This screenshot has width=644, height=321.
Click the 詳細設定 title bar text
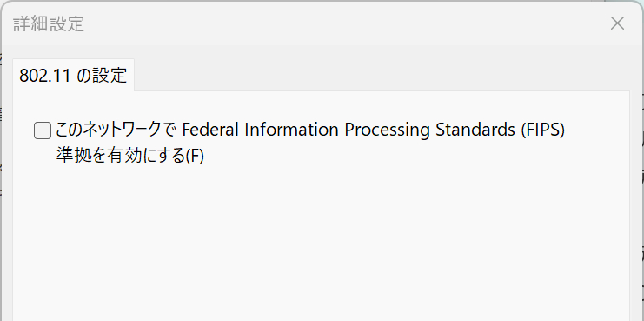[x=49, y=23]
